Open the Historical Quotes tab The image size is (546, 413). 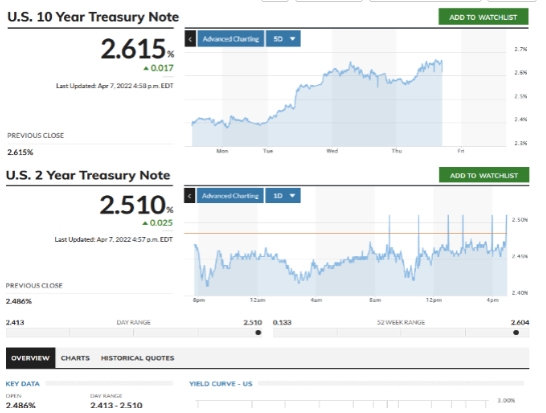click(x=138, y=358)
